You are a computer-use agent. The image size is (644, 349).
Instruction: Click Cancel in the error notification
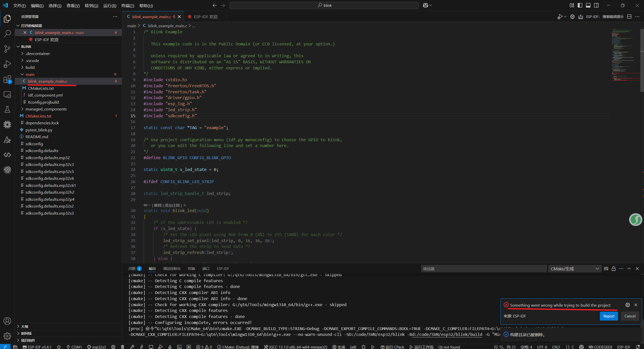630,316
